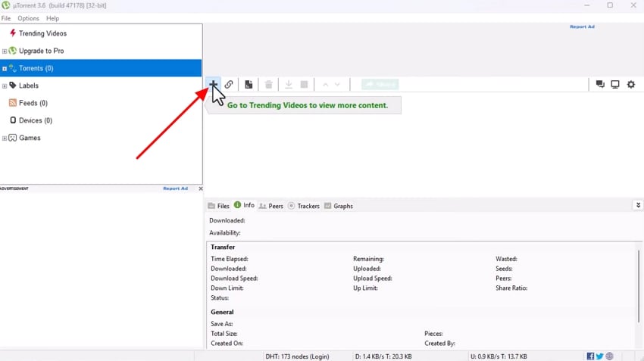The height and width of the screenshot is (361, 644).
Task: Switch to the Graphs tab
Action: click(339, 206)
